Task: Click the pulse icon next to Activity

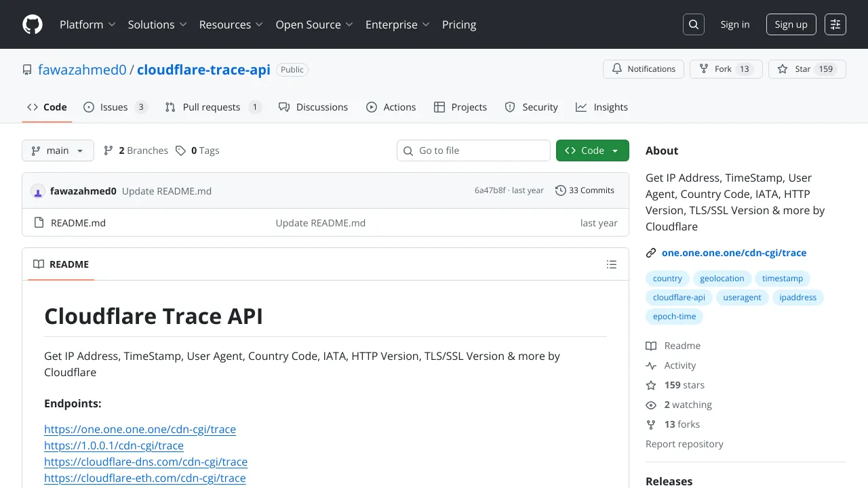Action: [x=651, y=365]
